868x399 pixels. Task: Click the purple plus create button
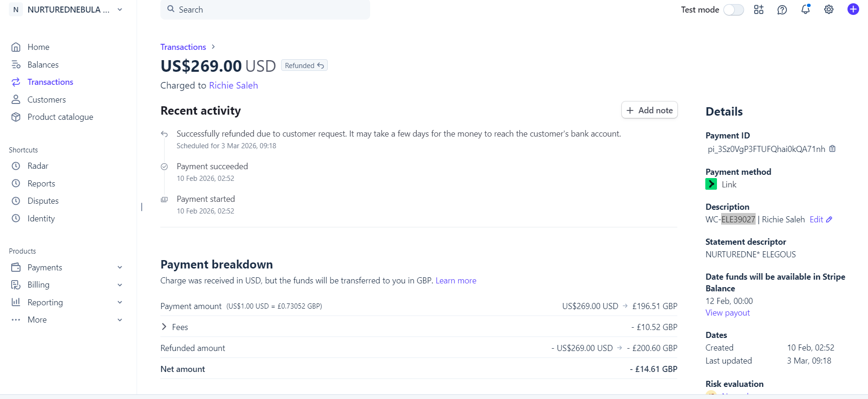853,9
